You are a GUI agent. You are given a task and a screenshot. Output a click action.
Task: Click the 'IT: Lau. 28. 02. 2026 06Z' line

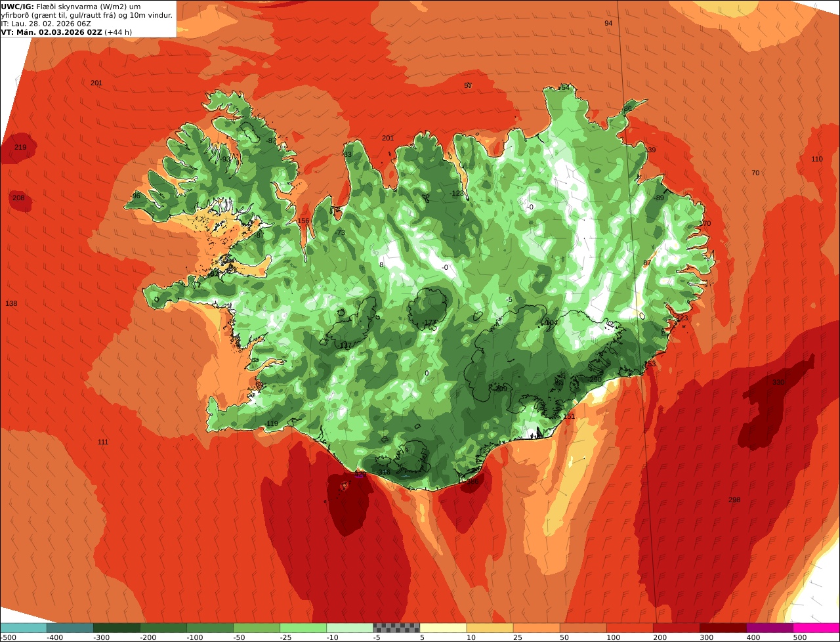(x=46, y=24)
